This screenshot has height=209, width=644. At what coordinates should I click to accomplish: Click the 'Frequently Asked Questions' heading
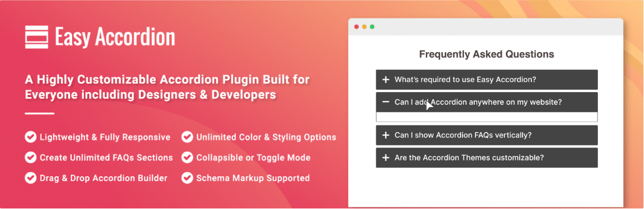click(486, 54)
